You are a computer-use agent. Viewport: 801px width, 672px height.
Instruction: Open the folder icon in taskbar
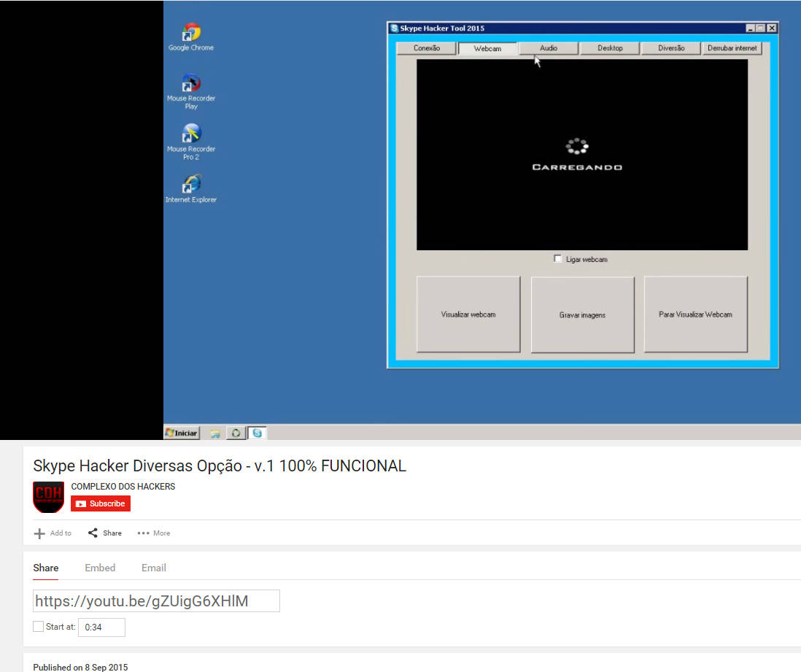215,433
